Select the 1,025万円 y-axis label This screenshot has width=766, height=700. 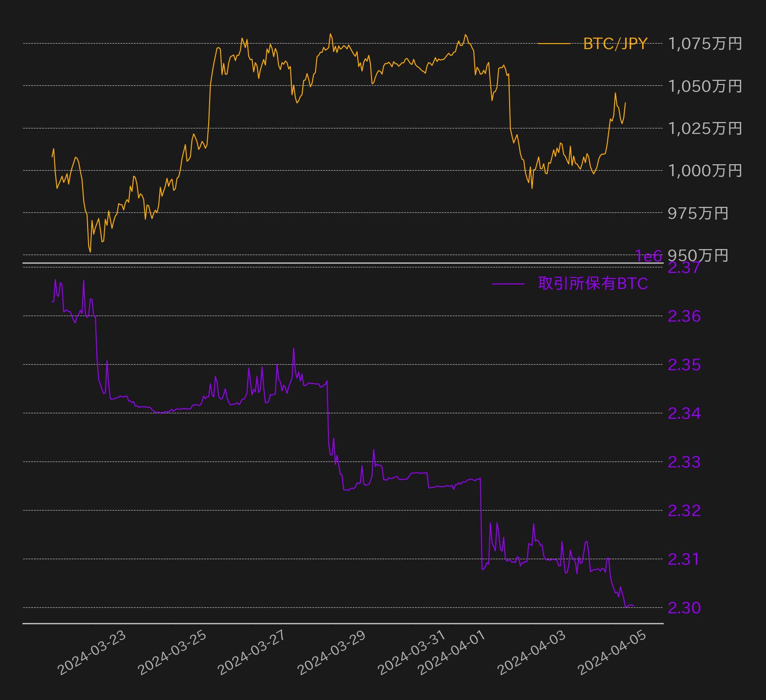pyautogui.click(x=705, y=128)
